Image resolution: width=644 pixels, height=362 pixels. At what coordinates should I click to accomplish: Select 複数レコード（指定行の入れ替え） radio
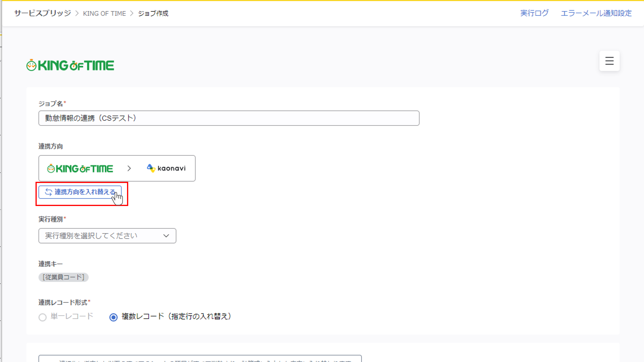(x=113, y=317)
